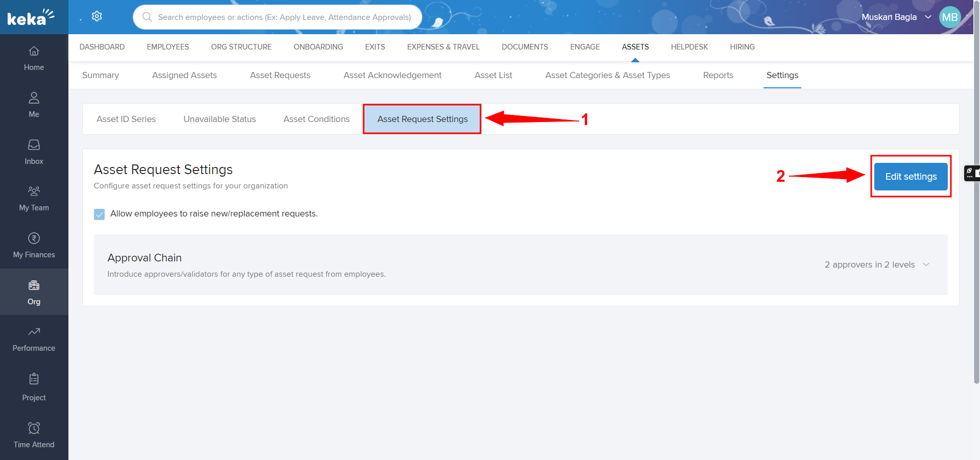Viewport: 980px width, 460px height.
Task: Go to the Asset List link
Action: click(493, 75)
